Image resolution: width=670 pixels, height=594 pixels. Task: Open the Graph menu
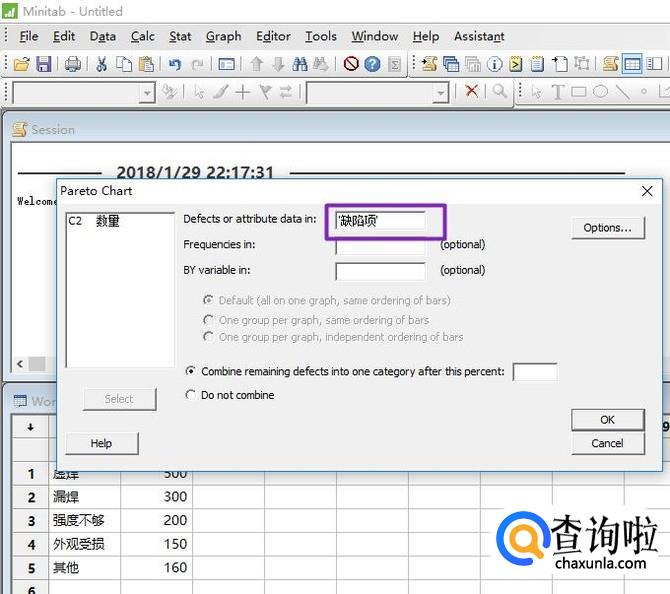click(223, 36)
